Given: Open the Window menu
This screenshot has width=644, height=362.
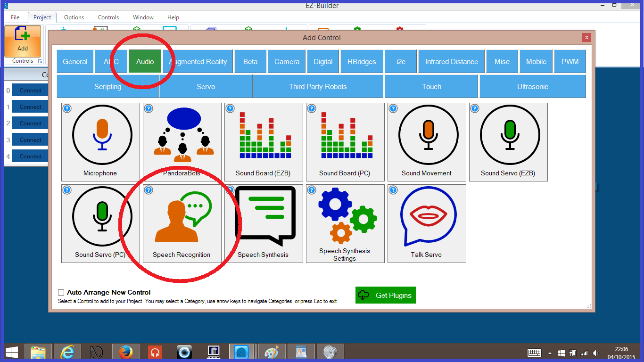Looking at the screenshot, I should click(x=143, y=17).
